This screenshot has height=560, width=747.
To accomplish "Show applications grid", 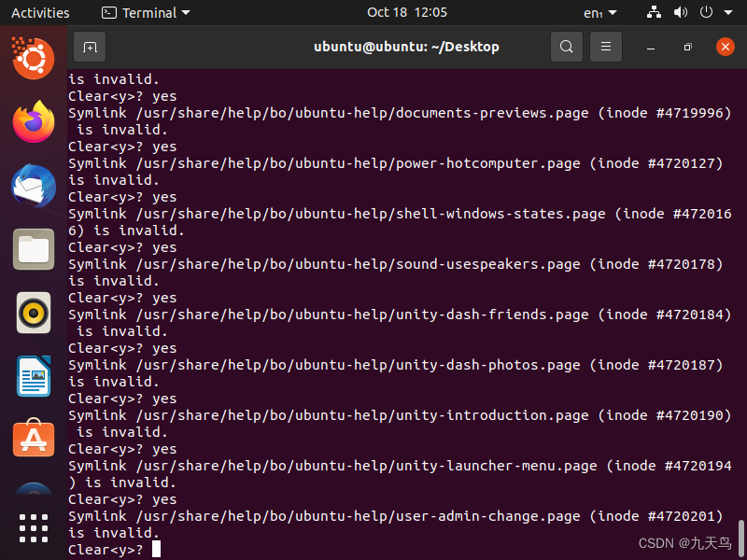I will pos(34,528).
